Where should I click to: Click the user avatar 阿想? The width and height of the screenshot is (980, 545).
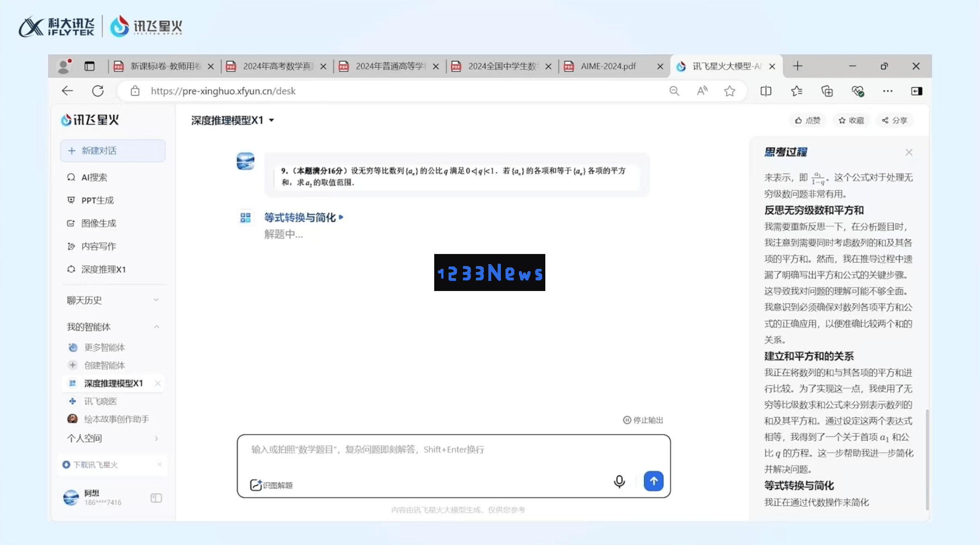71,498
